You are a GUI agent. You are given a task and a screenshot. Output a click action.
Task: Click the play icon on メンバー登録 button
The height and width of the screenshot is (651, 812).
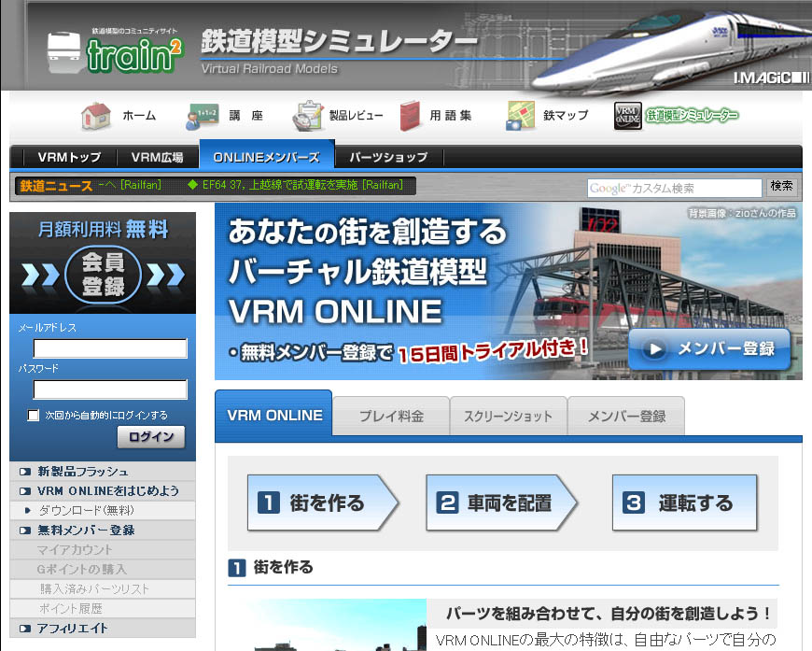pos(654,349)
